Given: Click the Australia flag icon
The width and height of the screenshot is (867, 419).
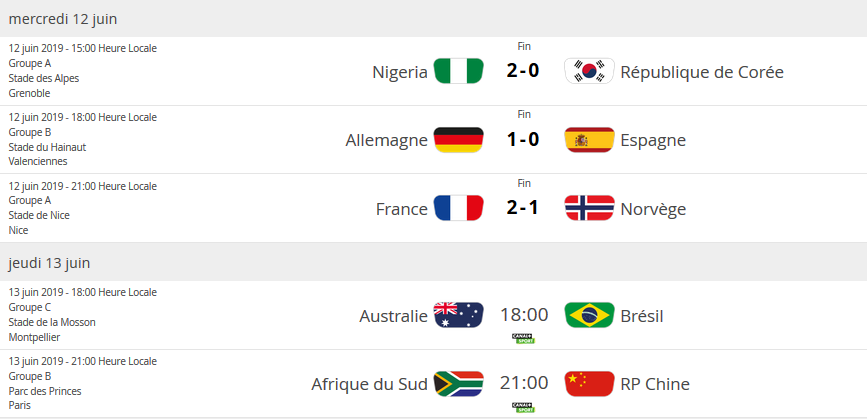Looking at the screenshot, I should [x=459, y=316].
